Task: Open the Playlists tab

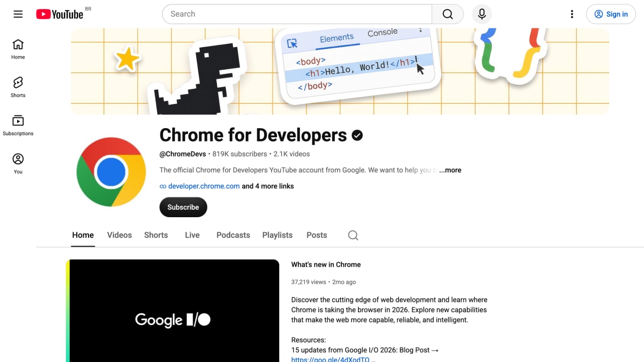Action: [277, 235]
